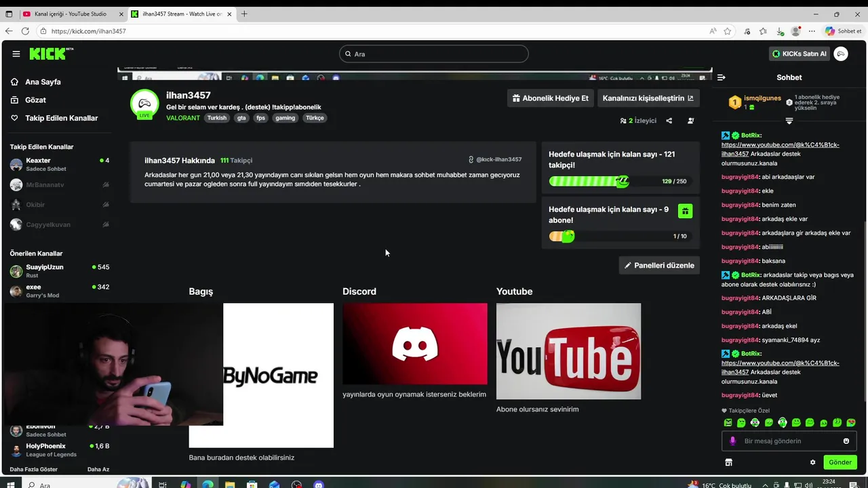The width and height of the screenshot is (868, 488).
Task: Open the Okibir followed channel
Action: [x=60, y=204]
